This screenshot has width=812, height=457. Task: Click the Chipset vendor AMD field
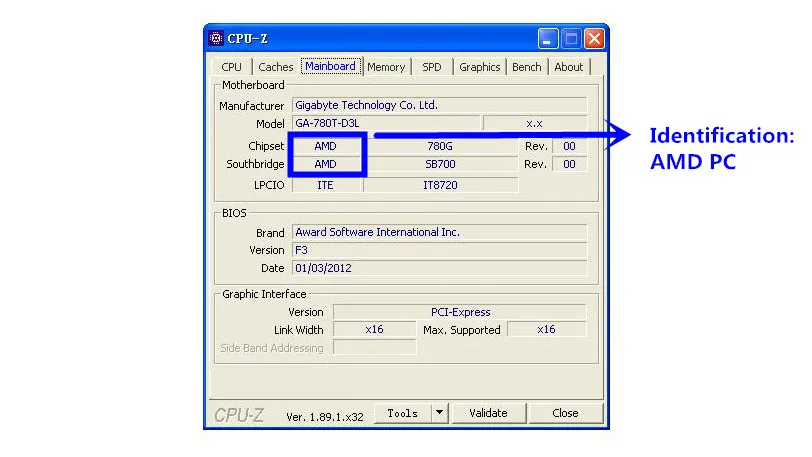326,146
